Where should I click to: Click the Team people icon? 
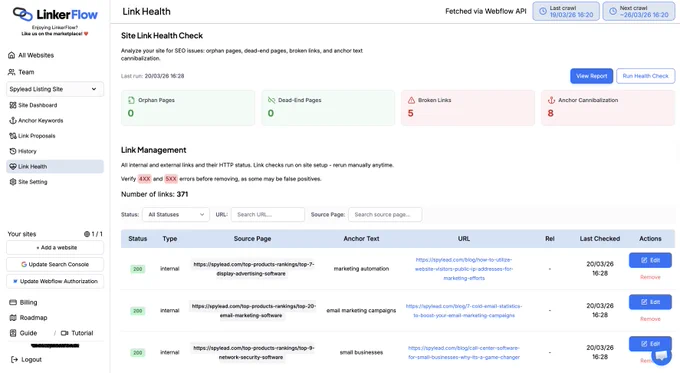coord(12,72)
